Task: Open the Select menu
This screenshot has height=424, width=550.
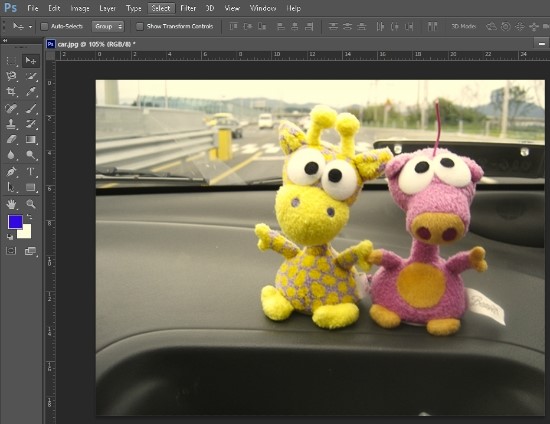Action: pos(161,8)
